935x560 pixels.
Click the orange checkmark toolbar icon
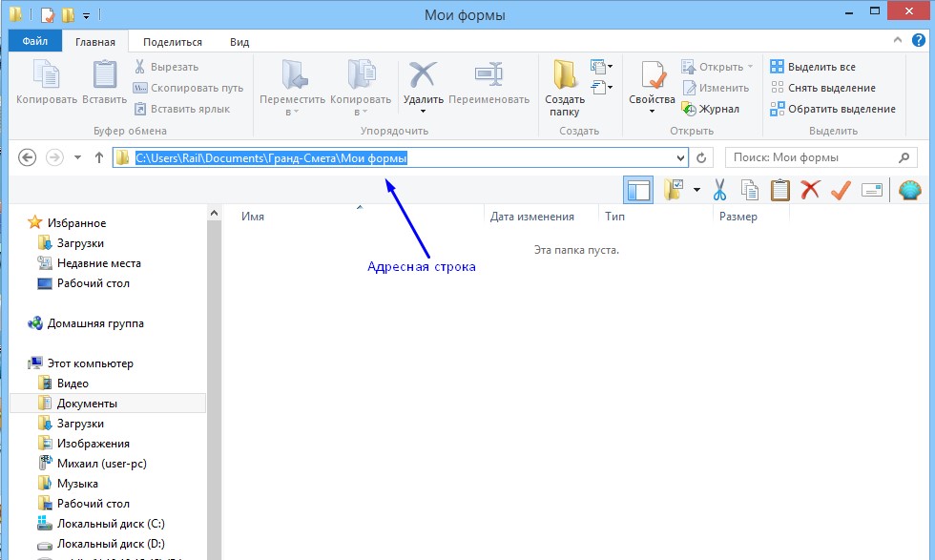point(841,190)
